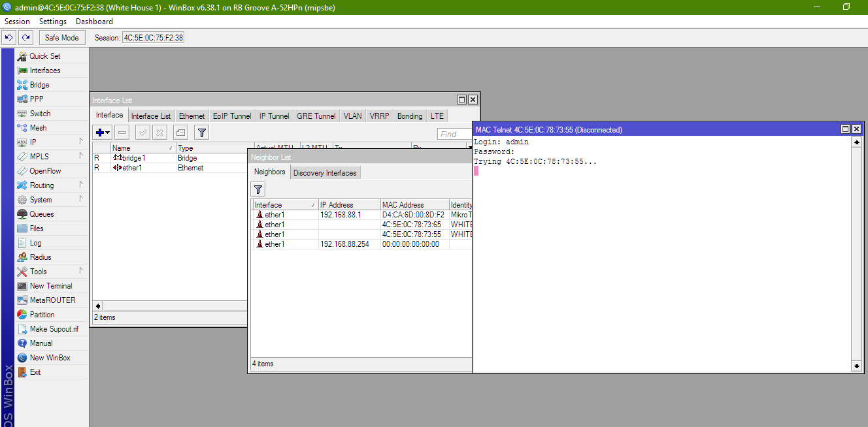Open Log in sidebar
This screenshot has height=427, width=868.
[x=52, y=243]
